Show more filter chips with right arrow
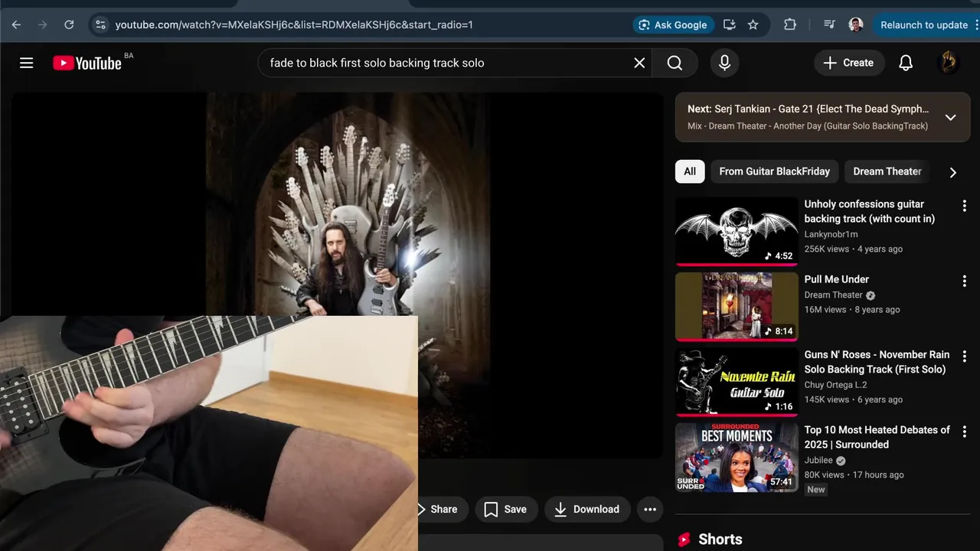The width and height of the screenshot is (980, 551). pos(953,172)
